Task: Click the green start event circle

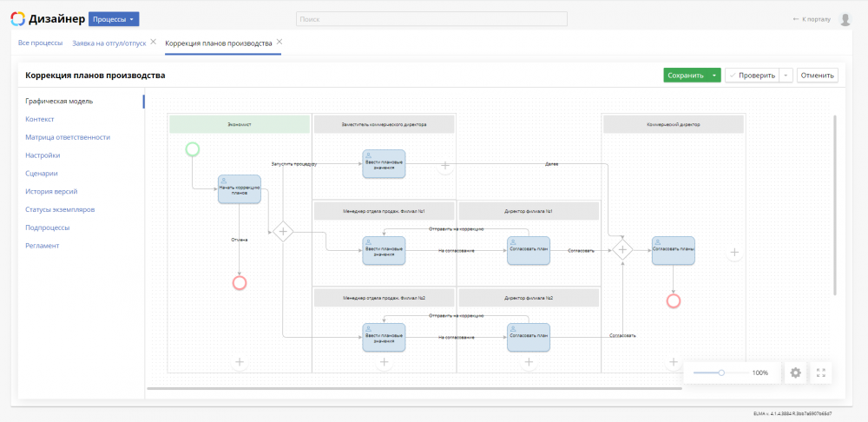Action: (193, 149)
